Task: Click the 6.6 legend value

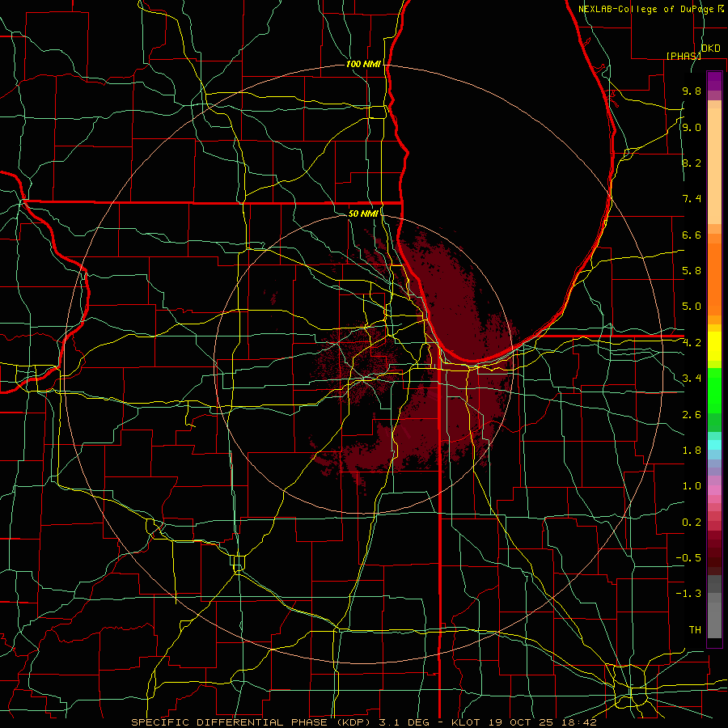Action: click(692, 235)
